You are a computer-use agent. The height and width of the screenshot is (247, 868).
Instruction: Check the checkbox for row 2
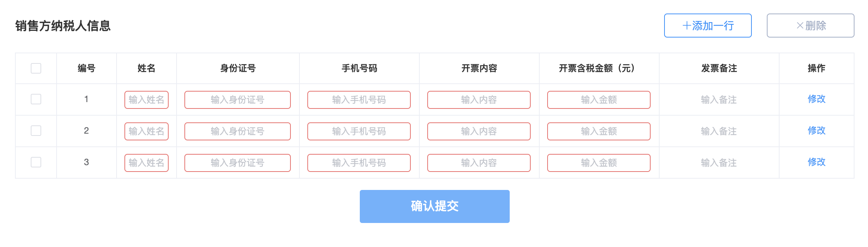(x=35, y=131)
